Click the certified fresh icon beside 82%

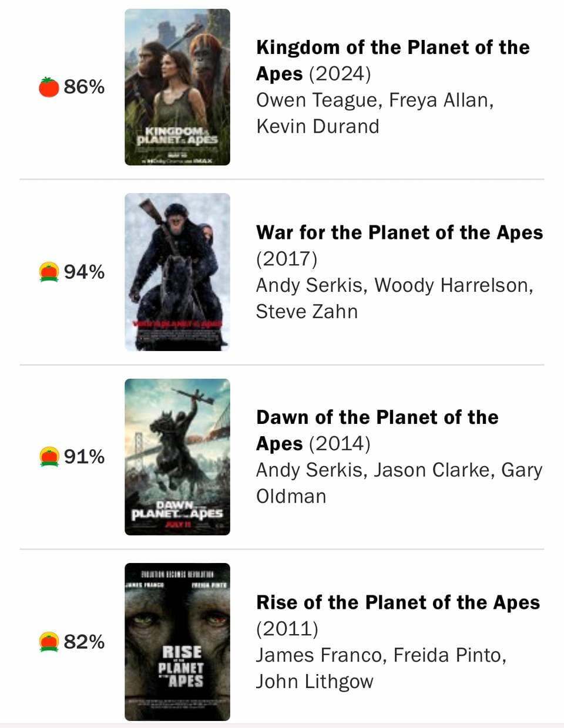[49, 642]
